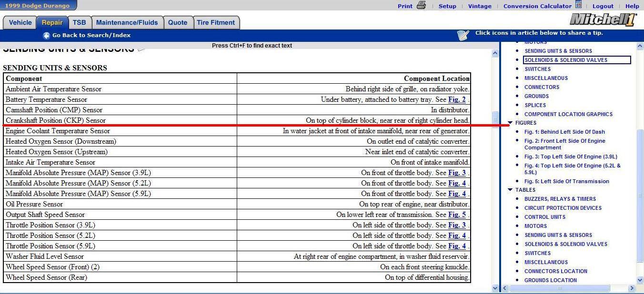Image resolution: width=644 pixels, height=294 pixels.
Task: Open SWITCHES link above FIGURES section
Action: coord(537,69)
